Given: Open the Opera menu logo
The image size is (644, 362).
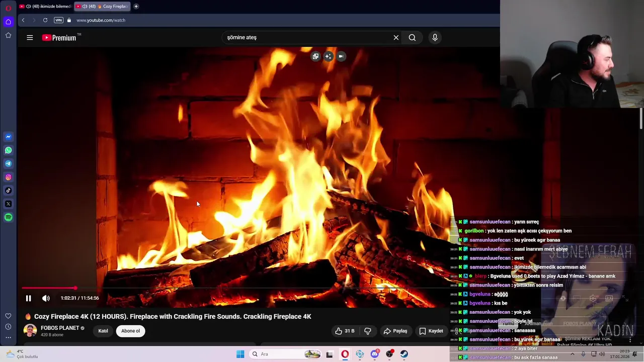Looking at the screenshot, I should point(8,8).
